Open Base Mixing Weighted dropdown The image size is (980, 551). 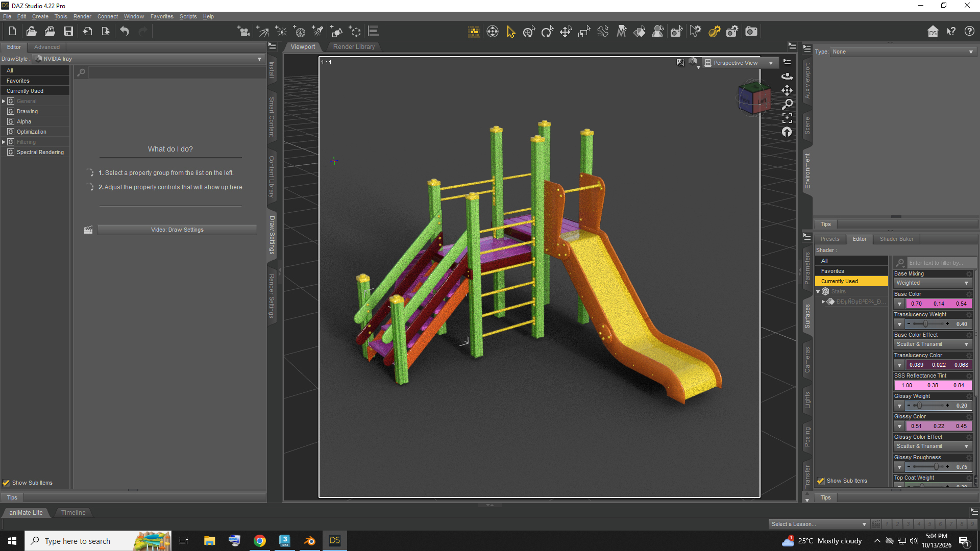(x=933, y=283)
